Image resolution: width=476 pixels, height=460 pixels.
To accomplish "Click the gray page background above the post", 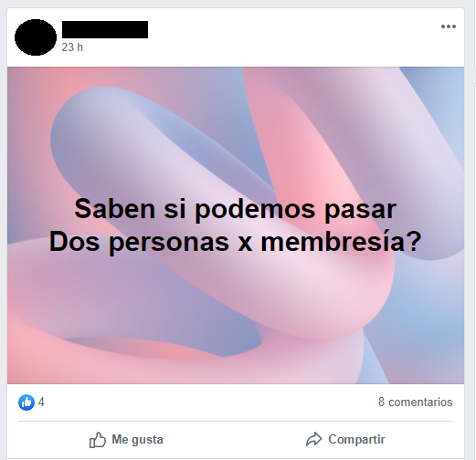I will coord(238,4).
